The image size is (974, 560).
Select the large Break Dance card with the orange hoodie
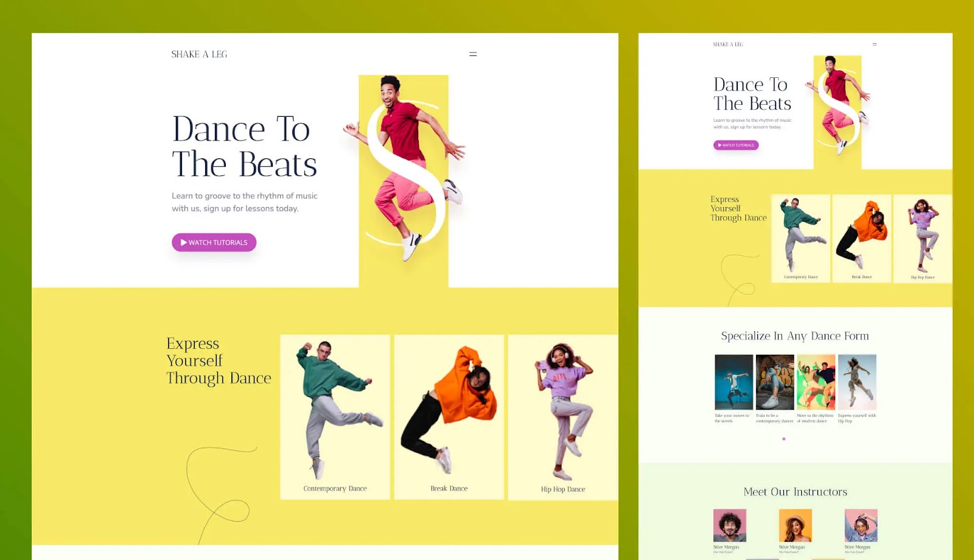449,417
